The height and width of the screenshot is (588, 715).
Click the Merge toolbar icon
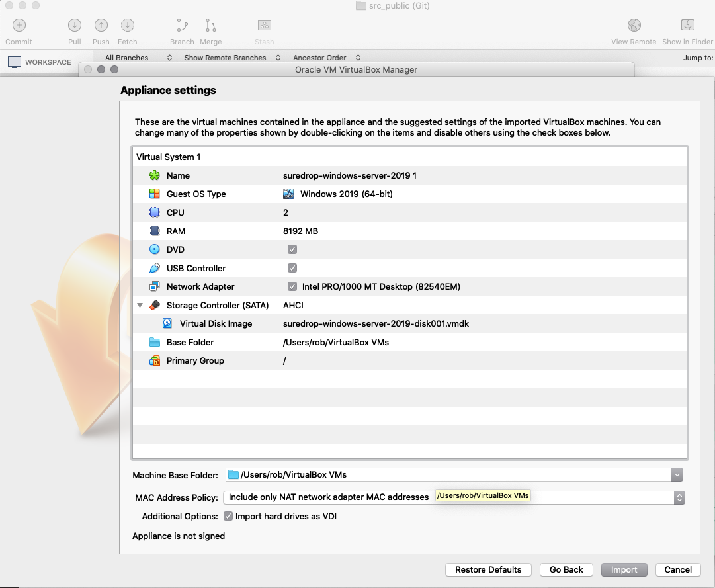(210, 25)
